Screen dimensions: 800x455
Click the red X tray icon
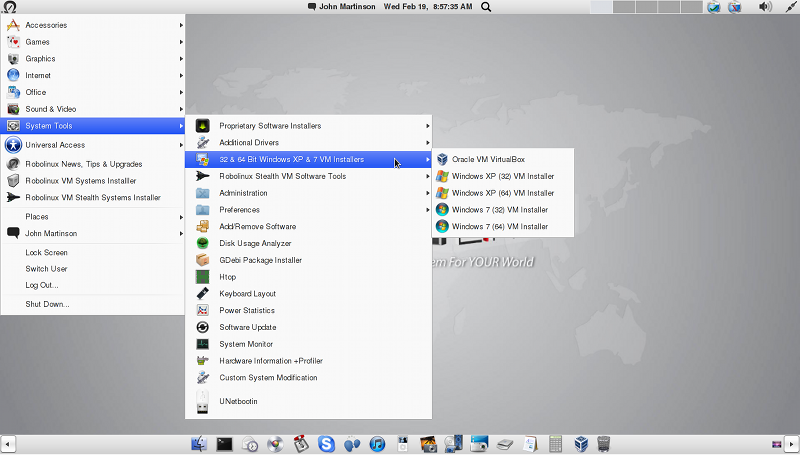(735, 7)
